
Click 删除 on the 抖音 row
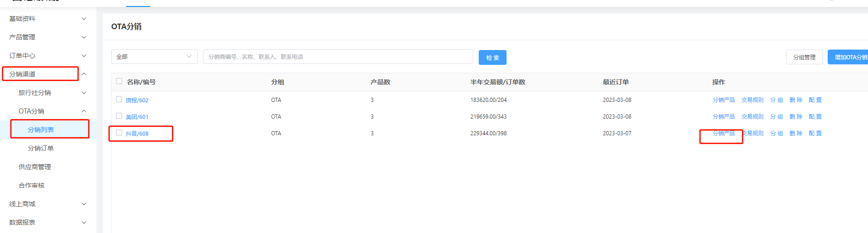click(x=796, y=133)
